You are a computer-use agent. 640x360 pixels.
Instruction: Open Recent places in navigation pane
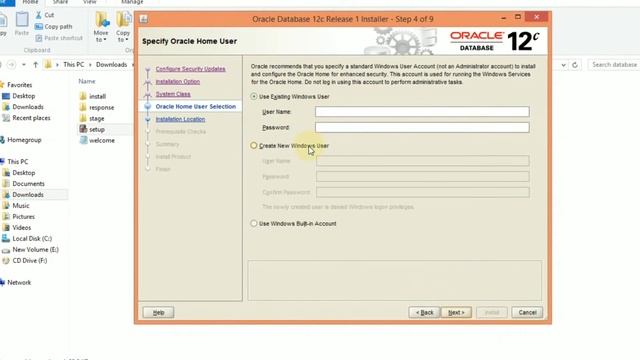tap(31, 118)
